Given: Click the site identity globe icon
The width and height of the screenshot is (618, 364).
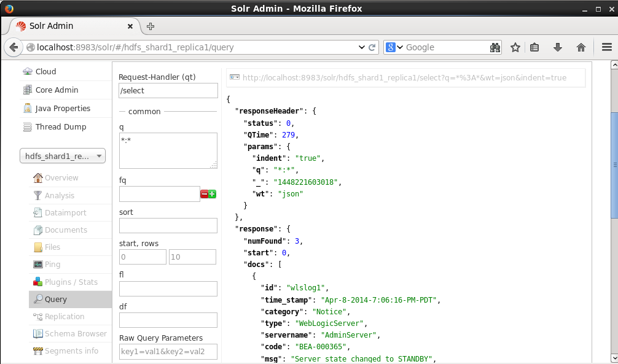Looking at the screenshot, I should (x=31, y=47).
